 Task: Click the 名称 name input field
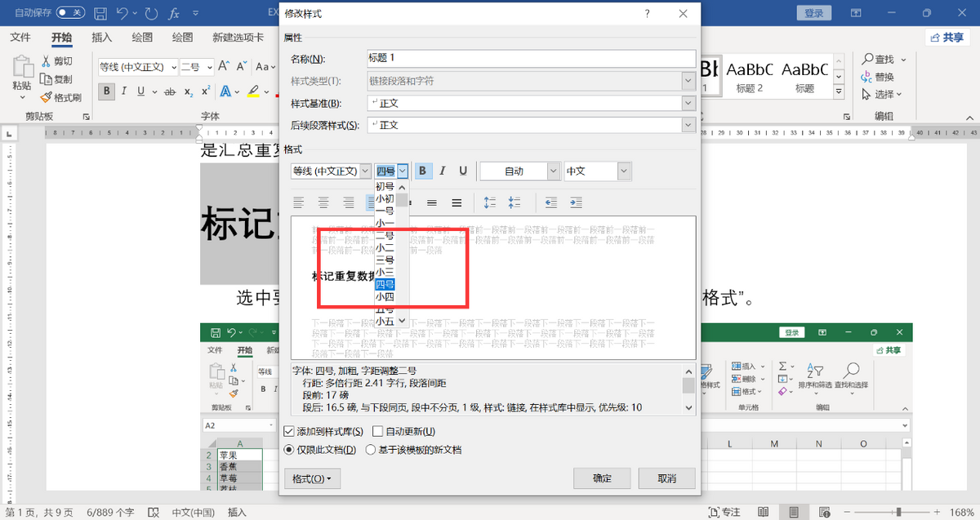click(531, 59)
